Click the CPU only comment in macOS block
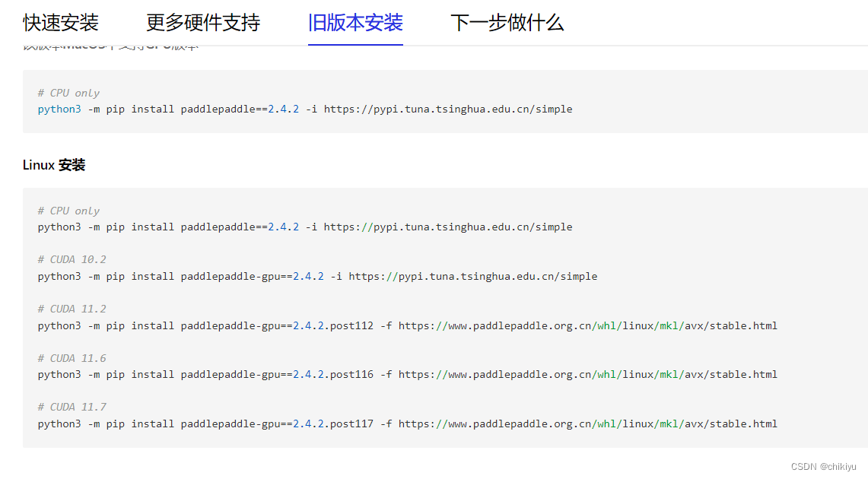 tap(69, 92)
